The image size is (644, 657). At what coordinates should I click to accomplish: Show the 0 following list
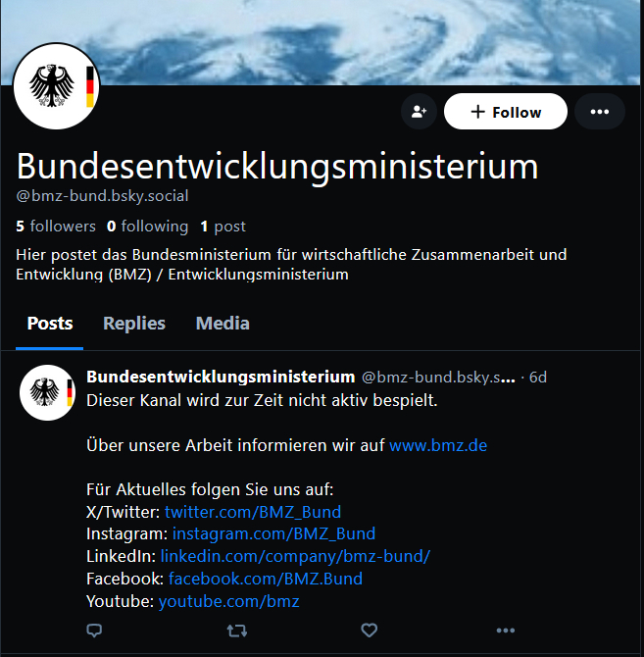tap(147, 227)
